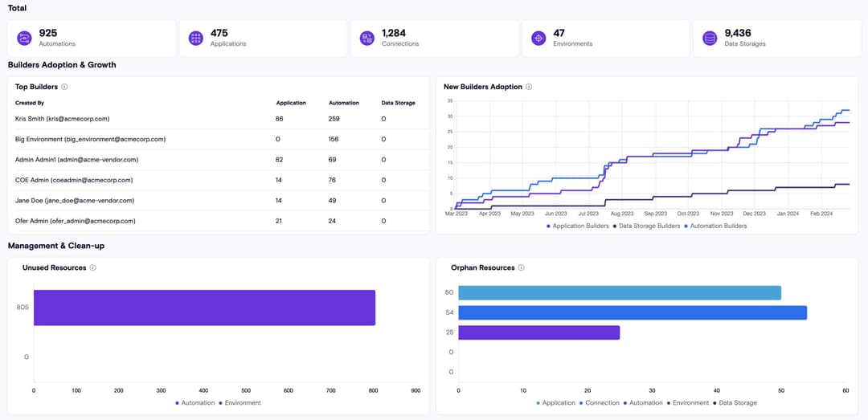Click the Orphan Resources bar labeled 54
Viewport: 868px width, 420px height.
point(632,313)
